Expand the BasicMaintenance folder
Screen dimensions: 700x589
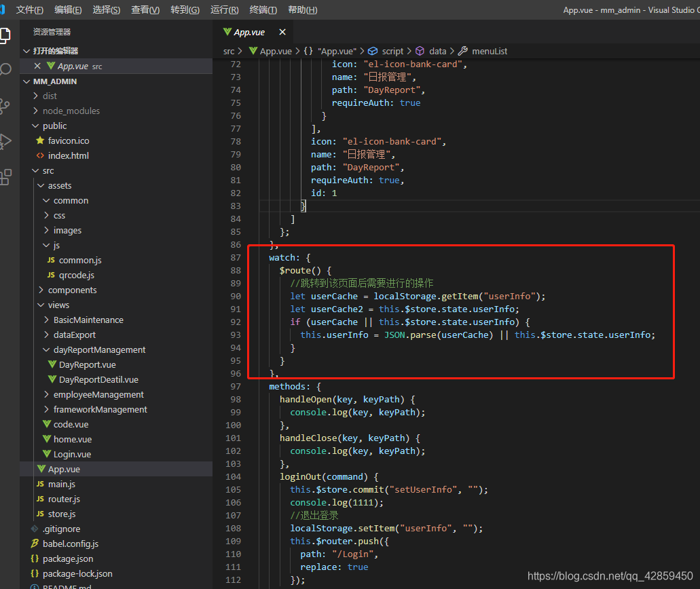click(x=46, y=320)
